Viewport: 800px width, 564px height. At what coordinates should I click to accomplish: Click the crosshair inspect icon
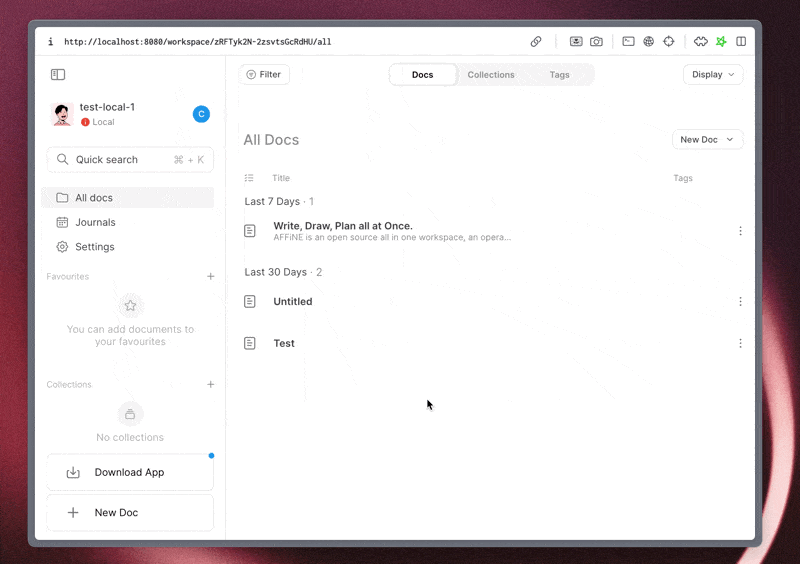pos(669,42)
